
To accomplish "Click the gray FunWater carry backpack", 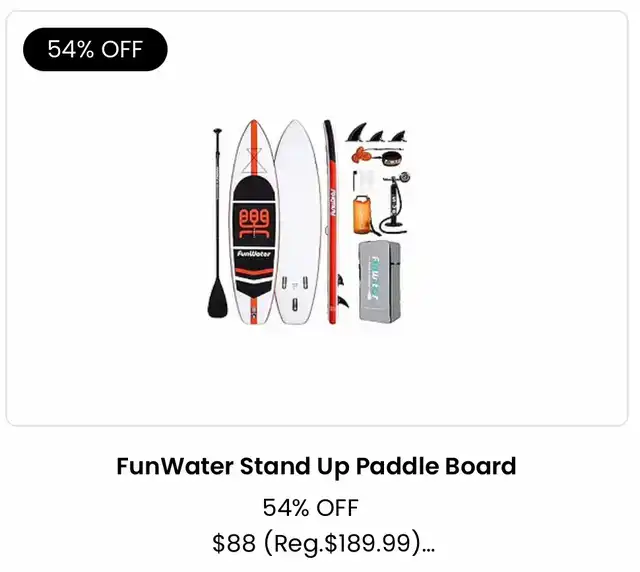I will pyautogui.click(x=380, y=281).
